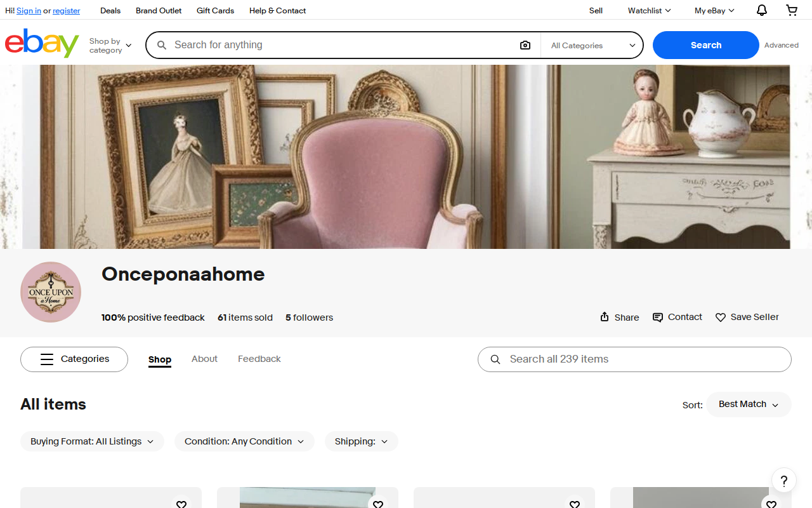The height and width of the screenshot is (508, 812).
Task: Click the Onceponaahome store name heading
Action: pos(183,274)
